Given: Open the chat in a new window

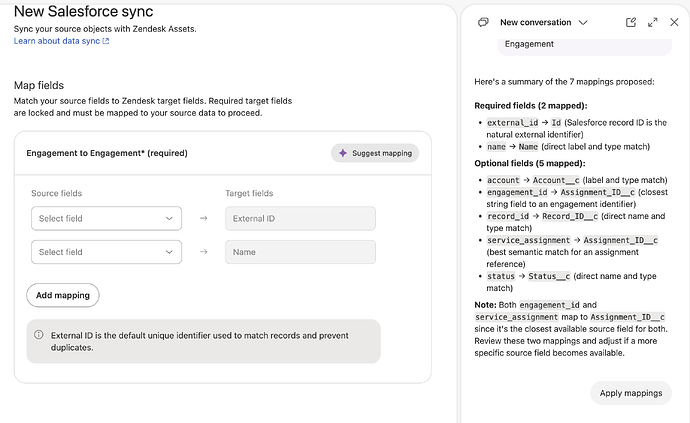Looking at the screenshot, I should coord(631,22).
